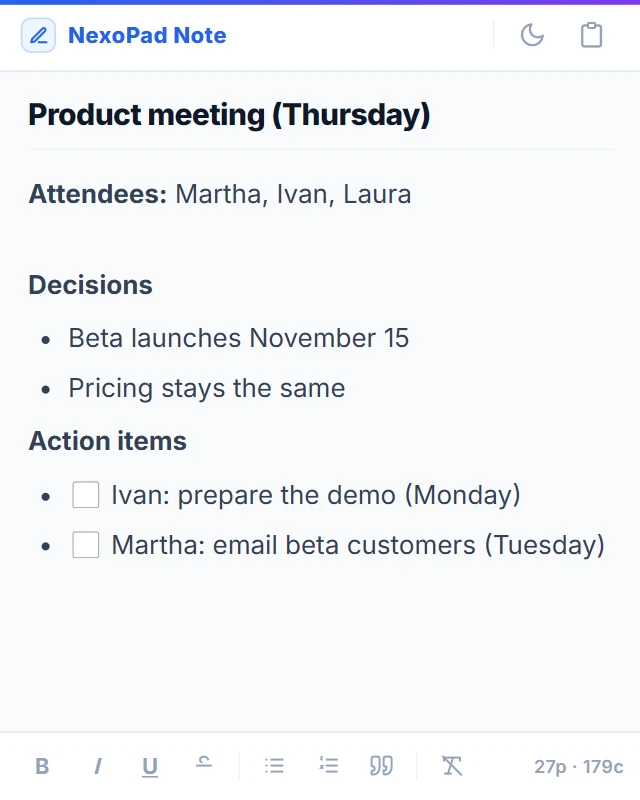The height and width of the screenshot is (800, 640).
Task: Click the Product meeting (Thursday) heading
Action: click(x=229, y=114)
